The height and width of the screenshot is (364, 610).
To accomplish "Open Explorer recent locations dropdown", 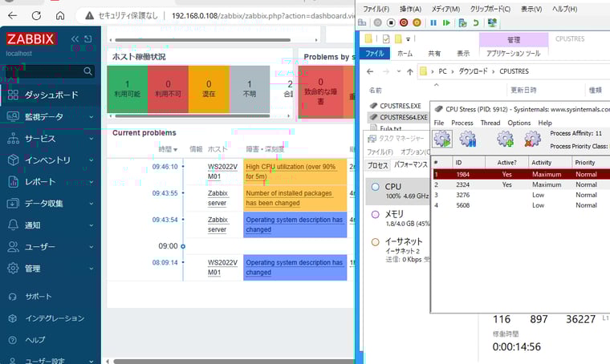I will click(x=398, y=71).
